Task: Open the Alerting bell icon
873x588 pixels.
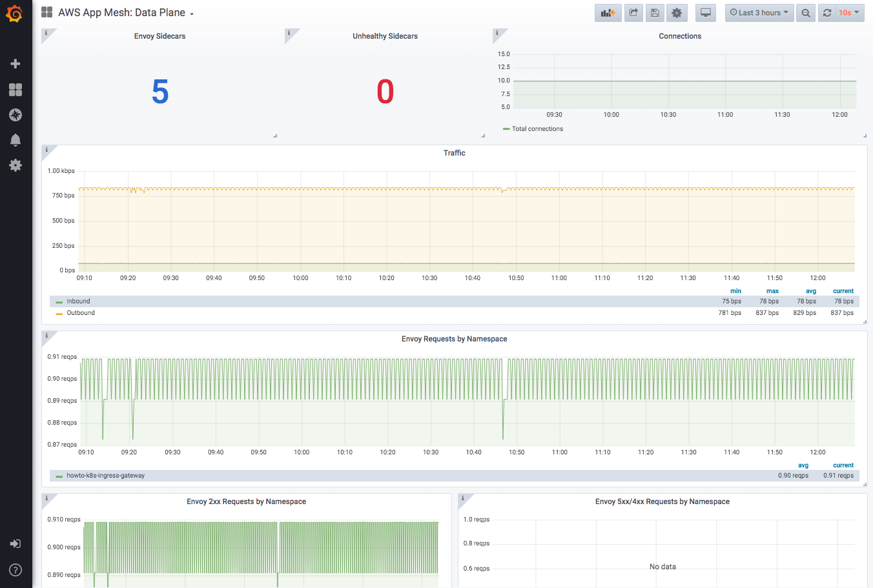Action: click(x=15, y=140)
